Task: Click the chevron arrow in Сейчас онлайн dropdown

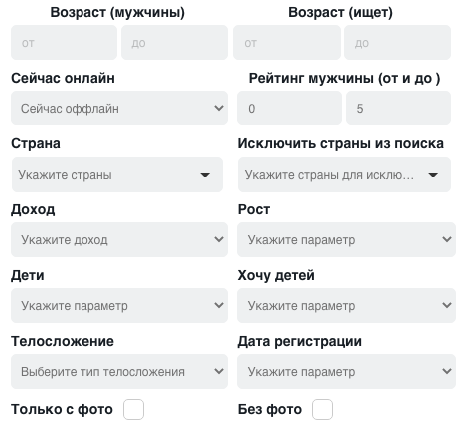Action: (x=219, y=108)
